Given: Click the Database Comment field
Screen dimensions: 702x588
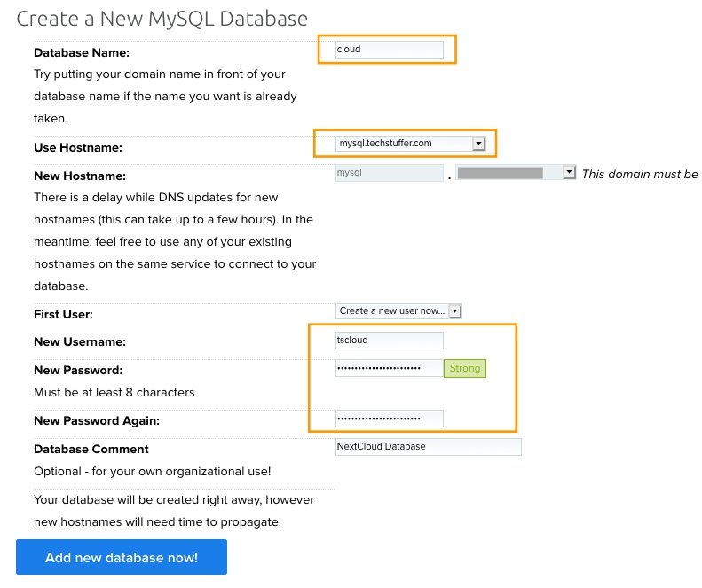Looking at the screenshot, I should 428,447.
